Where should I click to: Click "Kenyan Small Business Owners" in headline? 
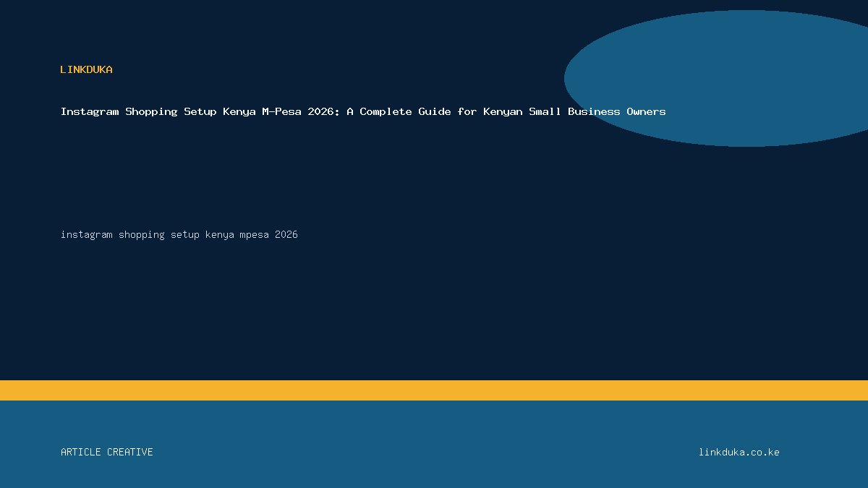pyautogui.click(x=573, y=111)
